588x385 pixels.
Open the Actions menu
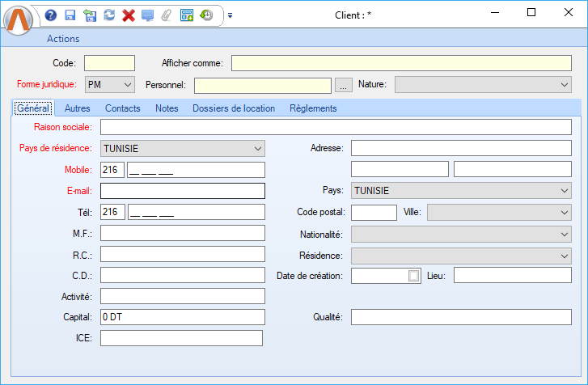63,38
